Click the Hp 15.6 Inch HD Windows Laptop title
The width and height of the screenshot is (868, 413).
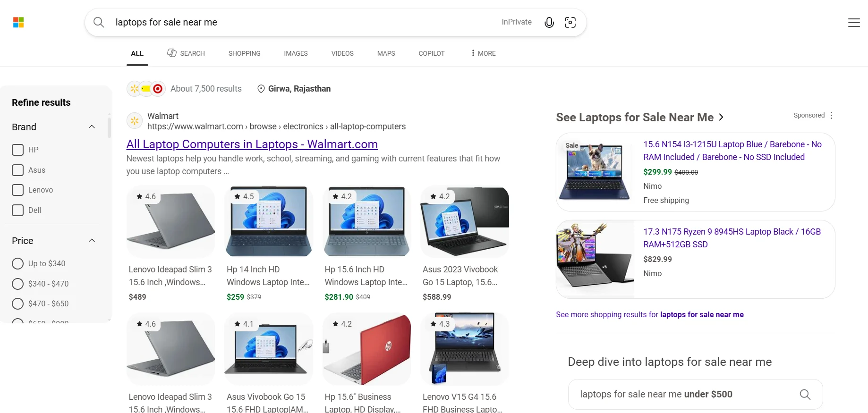click(x=366, y=276)
